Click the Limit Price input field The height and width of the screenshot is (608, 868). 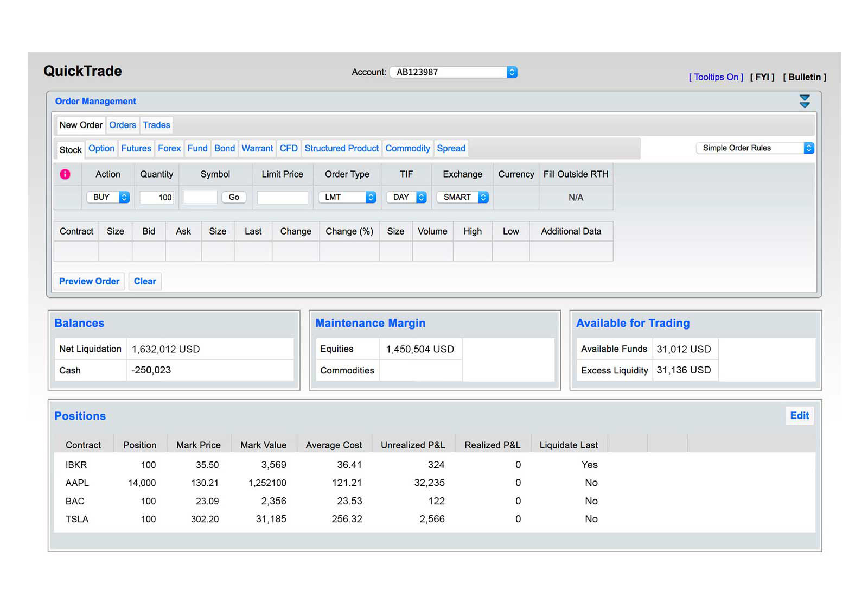tap(282, 197)
